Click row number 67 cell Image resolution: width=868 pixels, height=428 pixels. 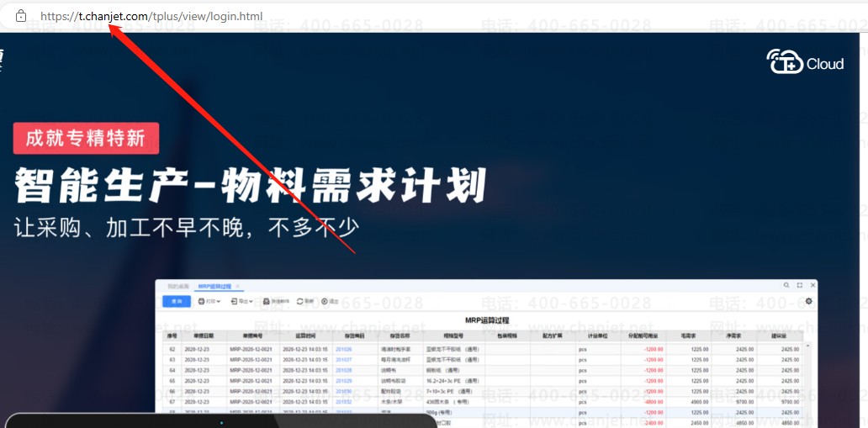pos(172,402)
